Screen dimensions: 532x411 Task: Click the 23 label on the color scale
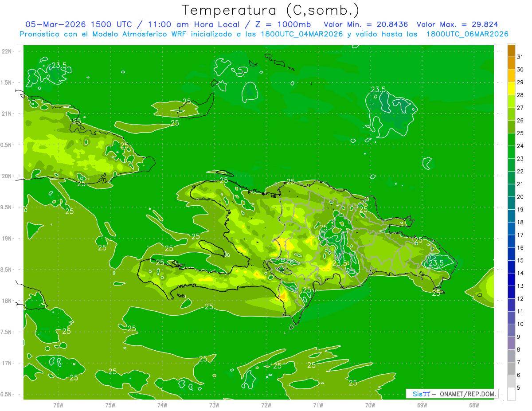click(520, 158)
